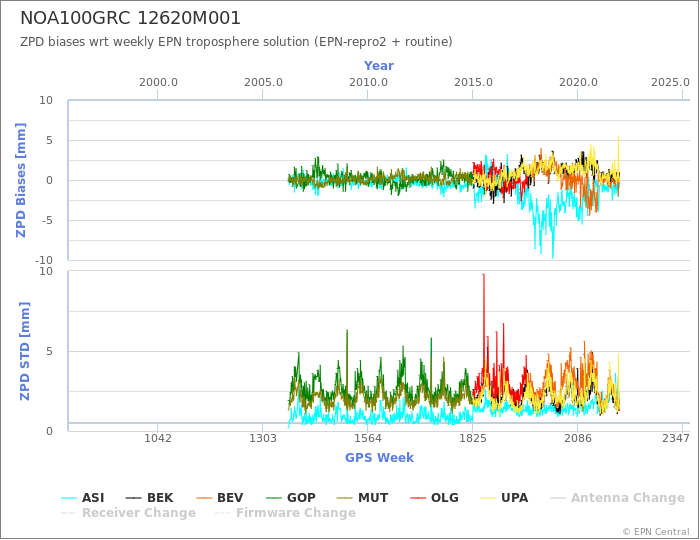Click GPS week 1564 tick label

pos(367,438)
